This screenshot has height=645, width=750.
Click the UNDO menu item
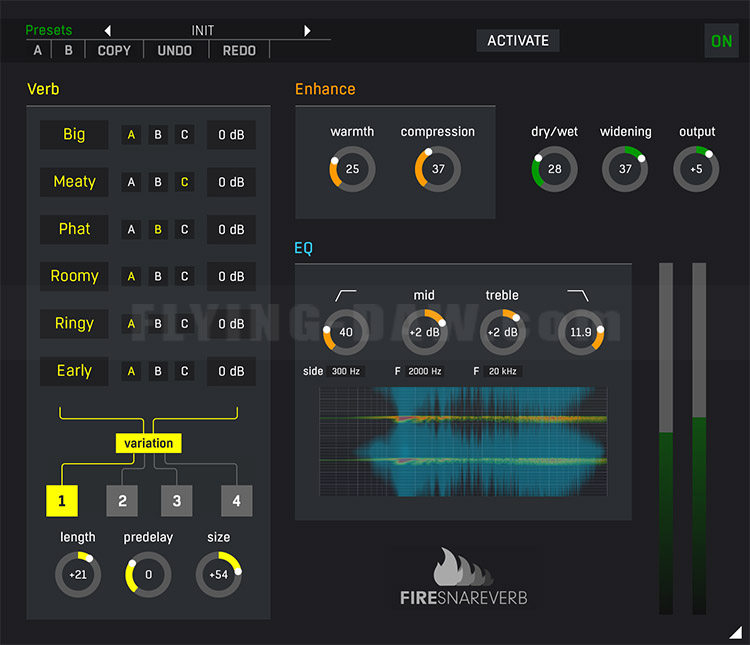(175, 50)
